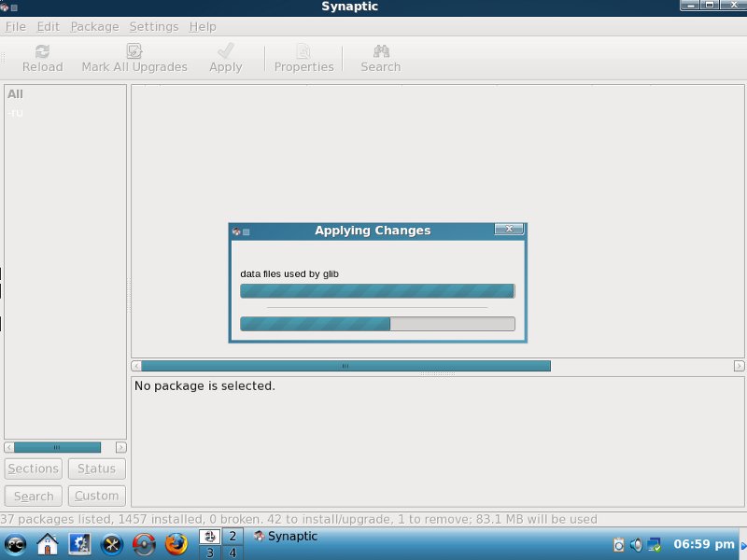The height and width of the screenshot is (560, 747).
Task: Click the network status tray icon
Action: [x=654, y=544]
